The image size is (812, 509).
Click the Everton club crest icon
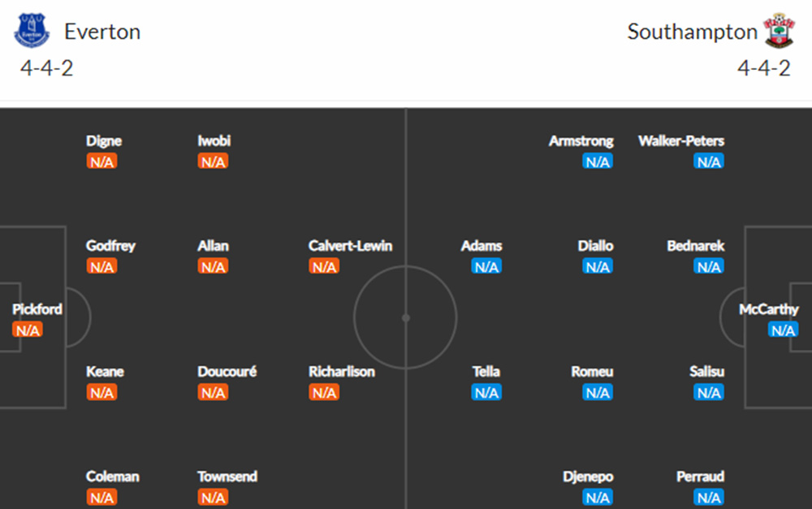[32, 31]
